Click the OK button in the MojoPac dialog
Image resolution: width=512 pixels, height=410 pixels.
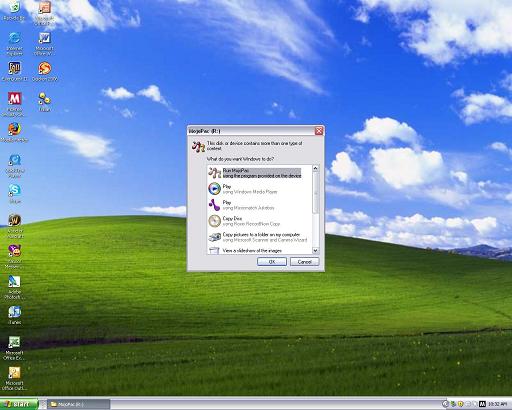[272, 262]
